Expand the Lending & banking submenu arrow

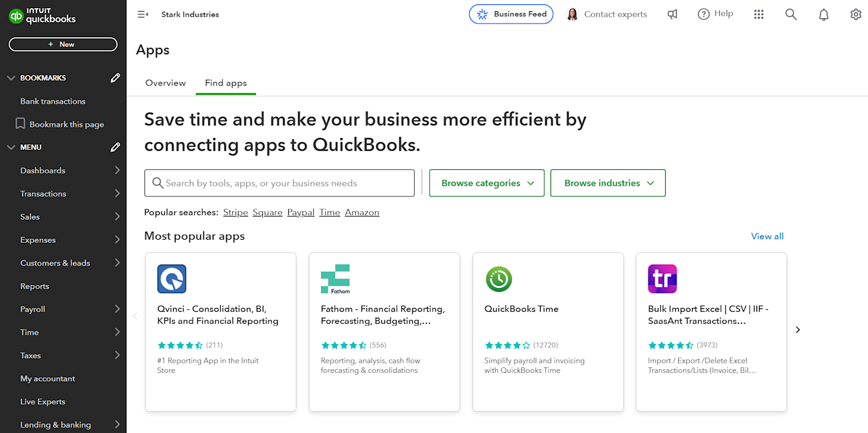(x=117, y=425)
